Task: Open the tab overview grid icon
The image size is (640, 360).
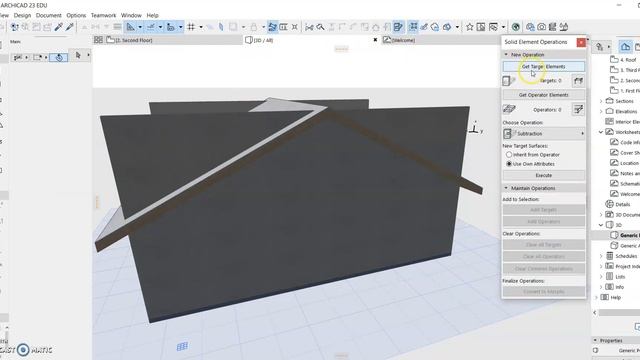Action: click(x=98, y=40)
